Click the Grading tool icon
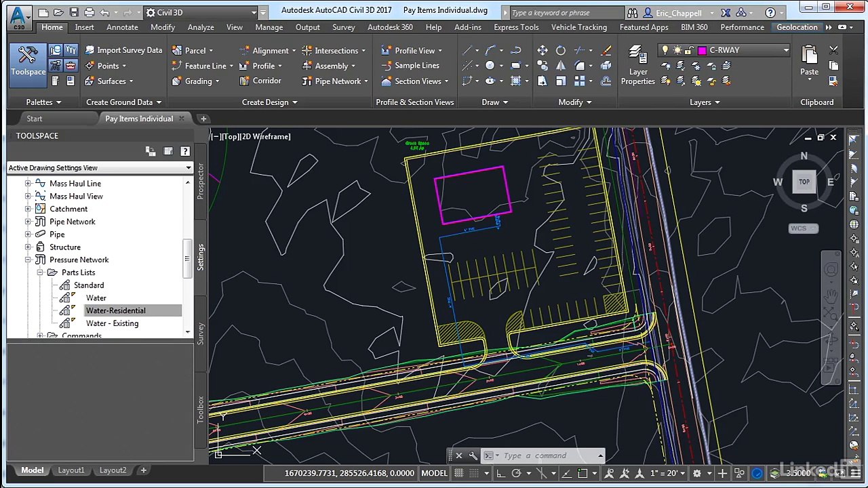This screenshot has width=868, height=488. 176,81
